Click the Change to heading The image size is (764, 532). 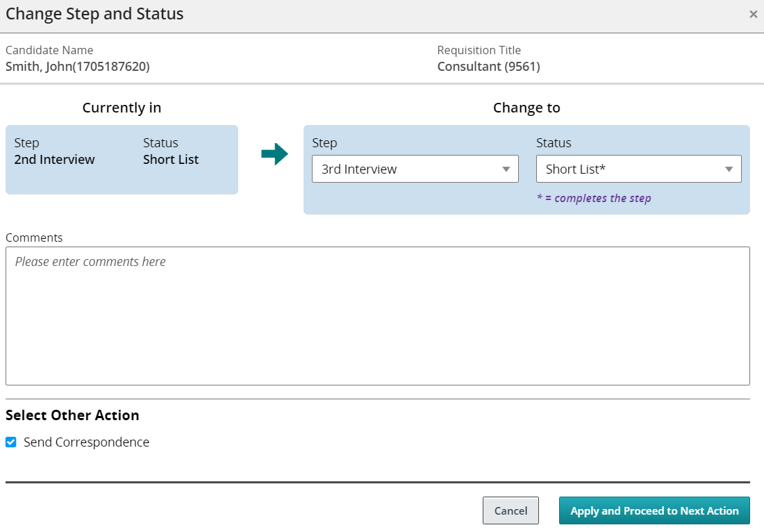[526, 108]
